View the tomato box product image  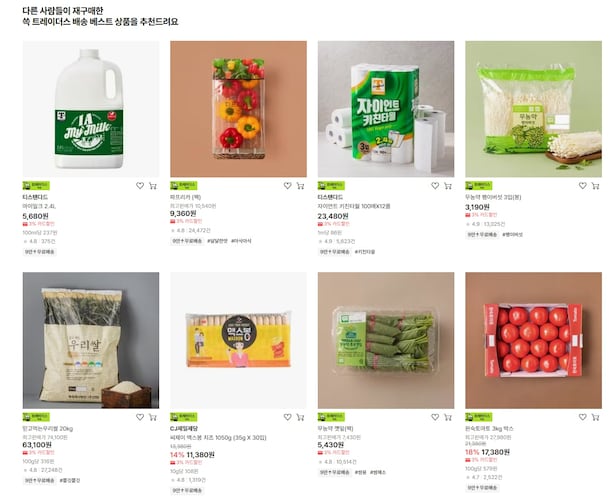(x=534, y=340)
